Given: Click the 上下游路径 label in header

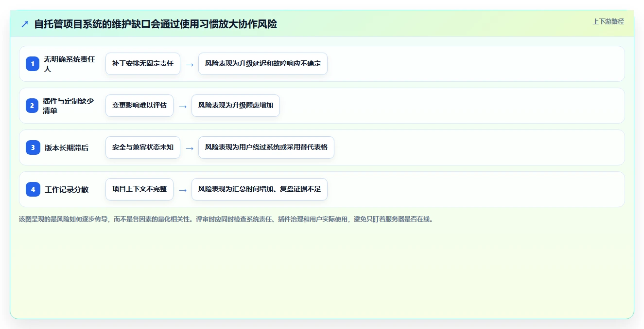Looking at the screenshot, I should point(608,21).
